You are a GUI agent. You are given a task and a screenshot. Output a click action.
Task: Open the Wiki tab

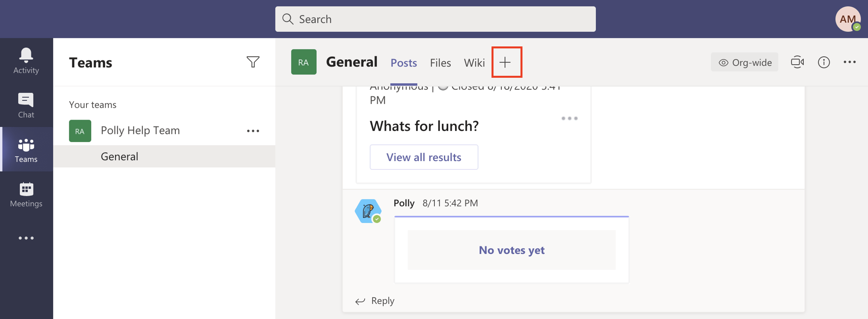pos(474,63)
